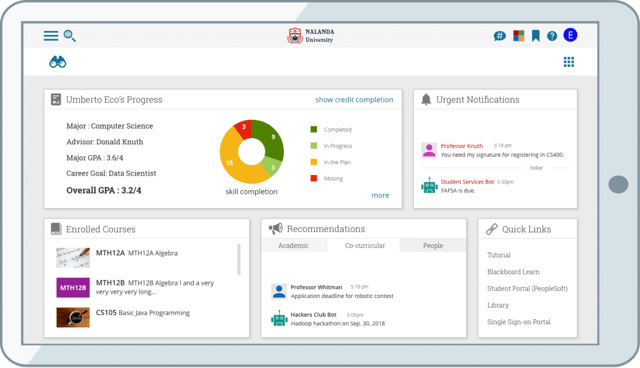Click Professor Whitman's avatar icon
This screenshot has height=368, width=640.
pos(279,291)
